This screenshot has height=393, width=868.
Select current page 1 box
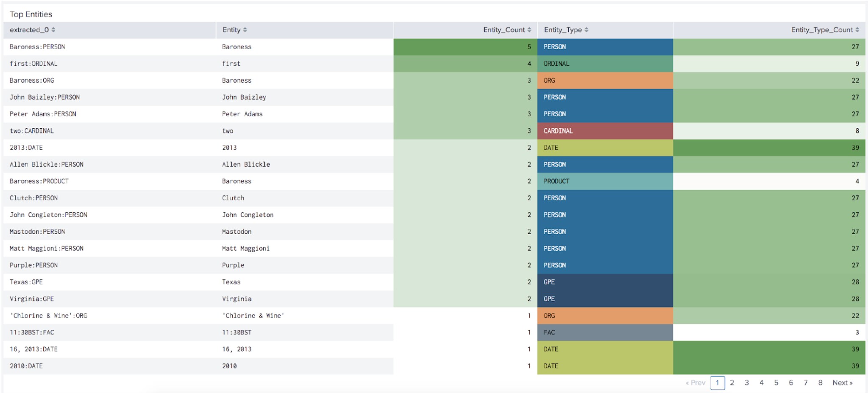718,383
